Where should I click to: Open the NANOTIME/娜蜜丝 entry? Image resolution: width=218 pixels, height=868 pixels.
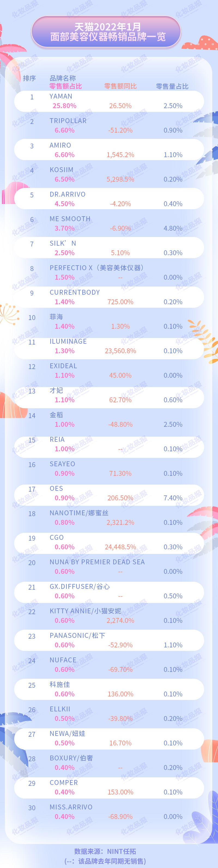pos(79,513)
